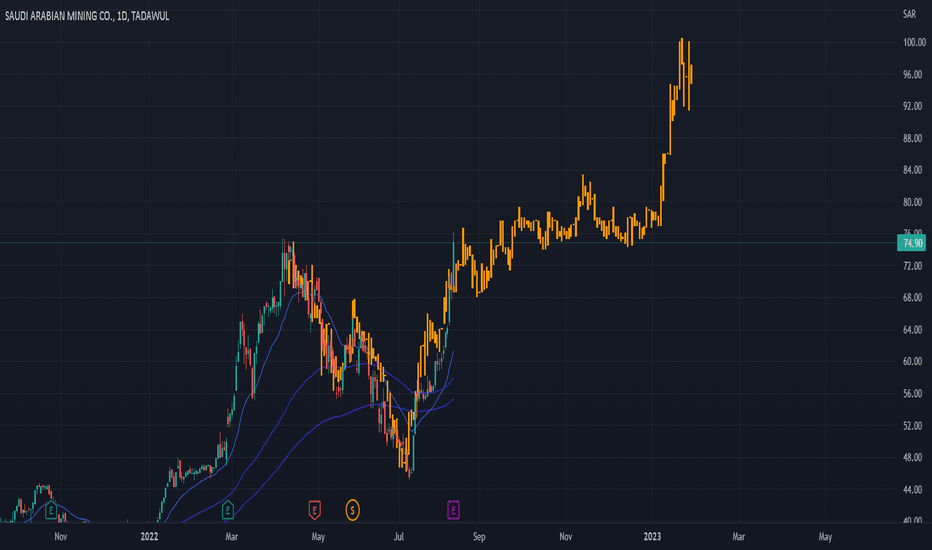Click the May label between Mar and Jul
Viewport: 932px width, 550px height.
click(x=318, y=537)
